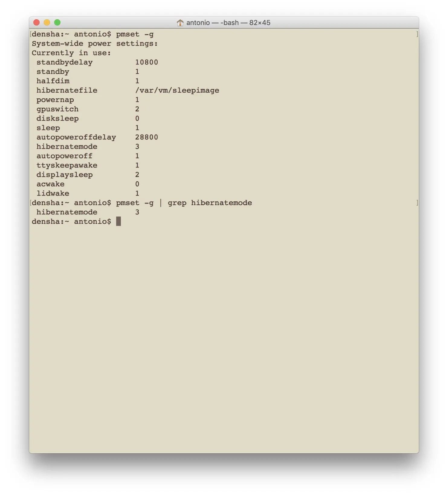The height and width of the screenshot is (495, 448).
Task: Click the 'Currently in use:' line
Action: (x=71, y=53)
